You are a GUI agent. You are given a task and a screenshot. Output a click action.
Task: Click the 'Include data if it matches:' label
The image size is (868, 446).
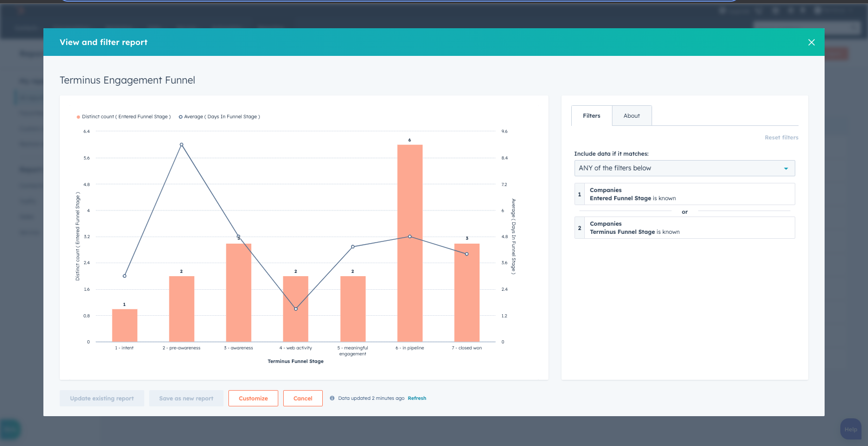(x=611, y=154)
